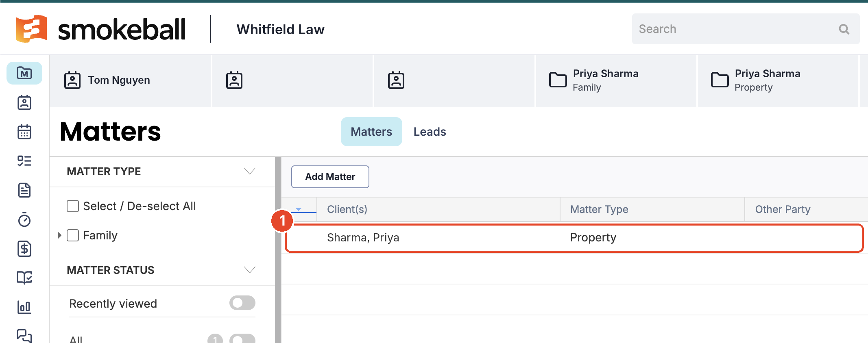The height and width of the screenshot is (343, 868).
Task: Open the Billing dollar icon in sidebar
Action: [24, 249]
